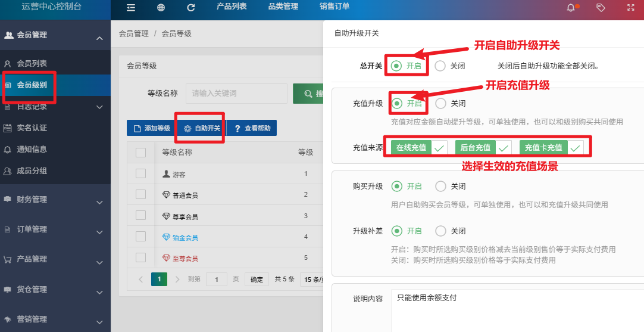644x332 pixels.
Task: Open 产品列表 in top navigation
Action: point(232,6)
